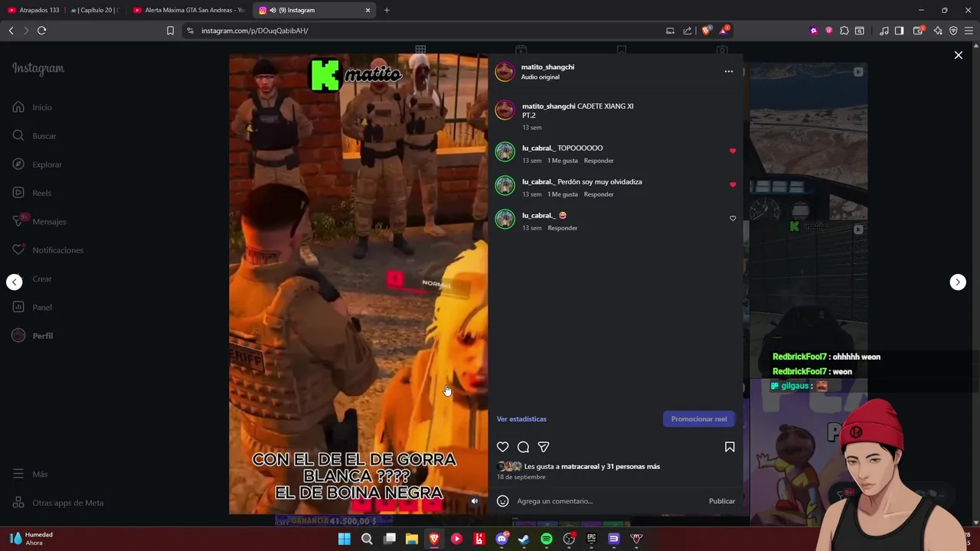Reload the page

click(41, 31)
